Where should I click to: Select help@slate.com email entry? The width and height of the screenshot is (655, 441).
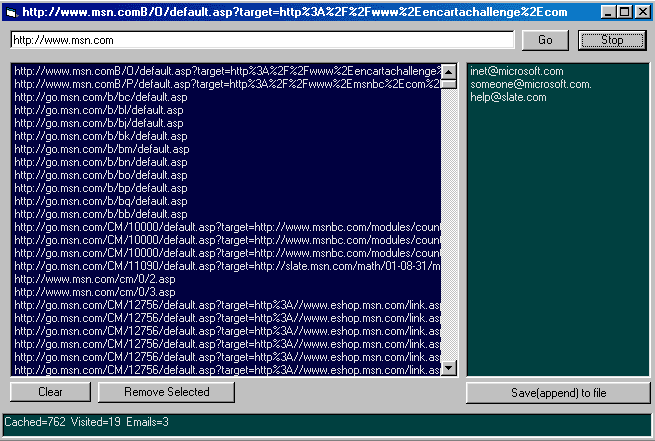tap(508, 97)
